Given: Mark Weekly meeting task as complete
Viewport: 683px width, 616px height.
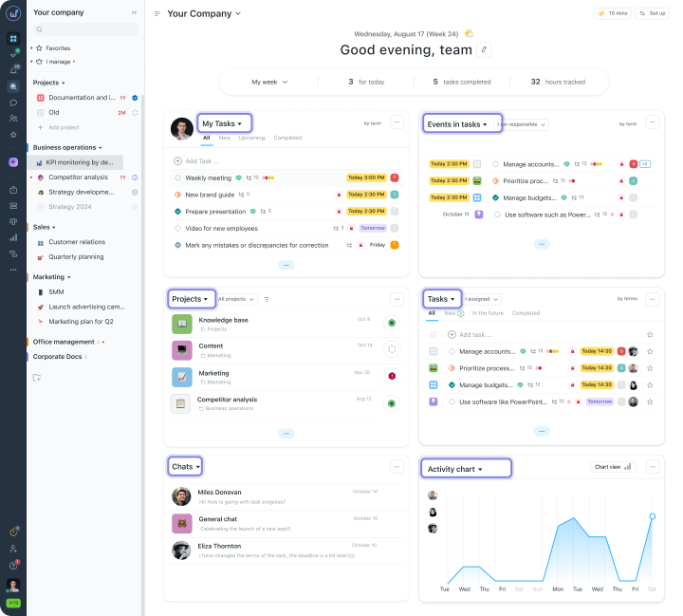Looking at the screenshot, I should tap(177, 177).
